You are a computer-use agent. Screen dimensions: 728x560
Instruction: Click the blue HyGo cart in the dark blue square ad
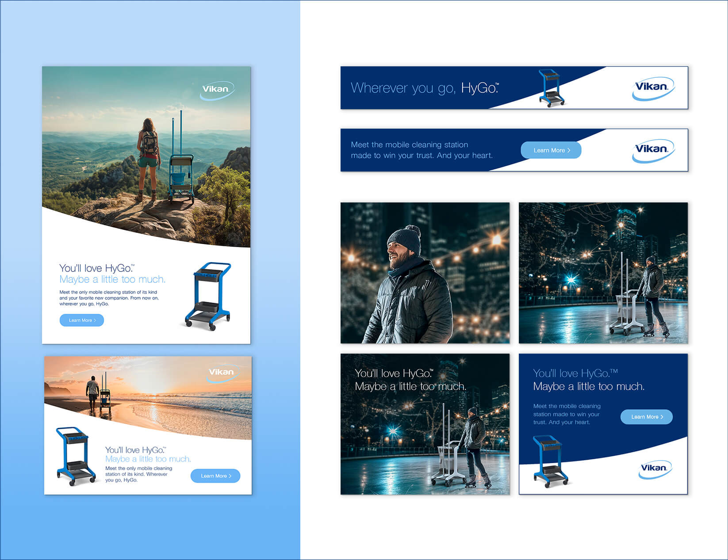coord(551,461)
